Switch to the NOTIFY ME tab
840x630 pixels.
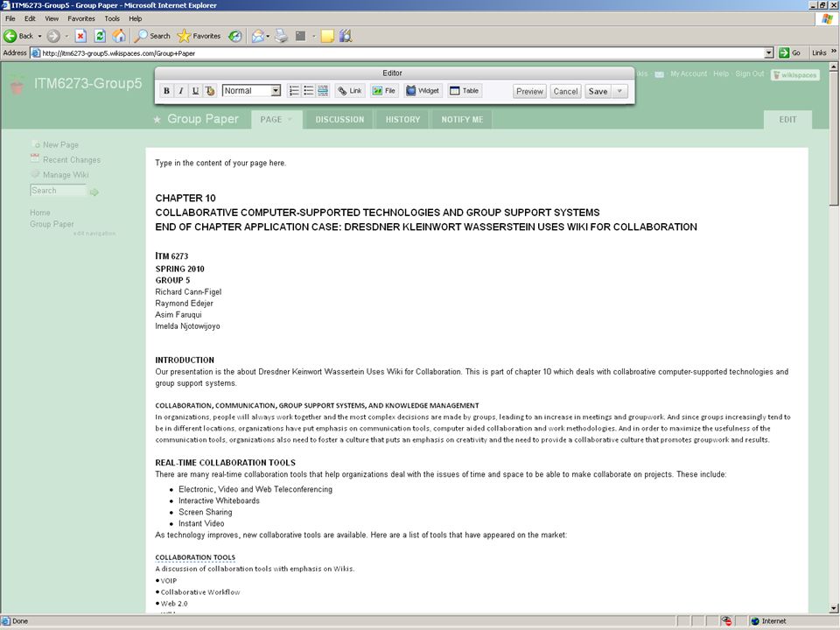[462, 120]
